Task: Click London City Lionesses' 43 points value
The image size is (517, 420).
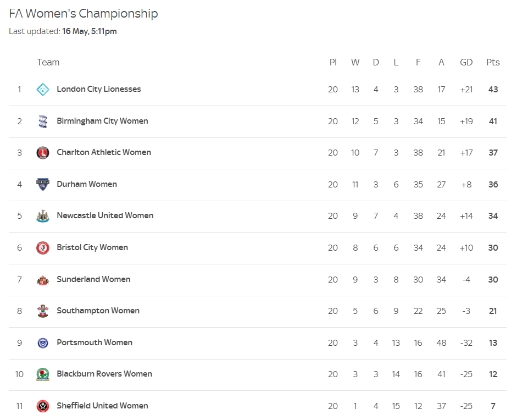Action: pyautogui.click(x=493, y=90)
